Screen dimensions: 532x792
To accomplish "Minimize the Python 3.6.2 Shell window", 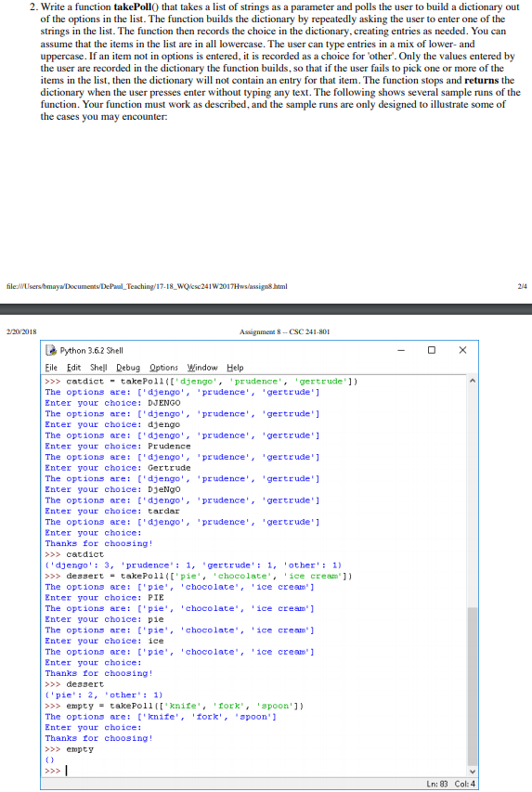I will (x=401, y=350).
